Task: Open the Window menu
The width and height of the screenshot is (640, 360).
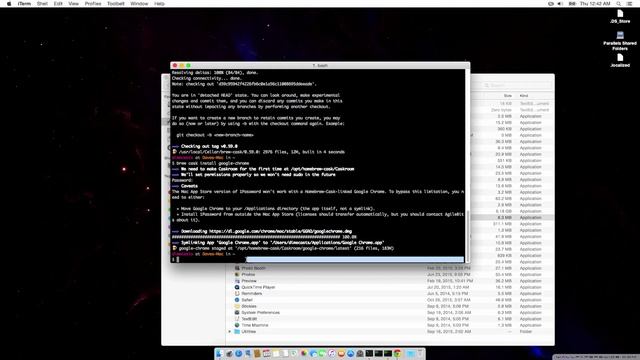Action: pos(139,4)
